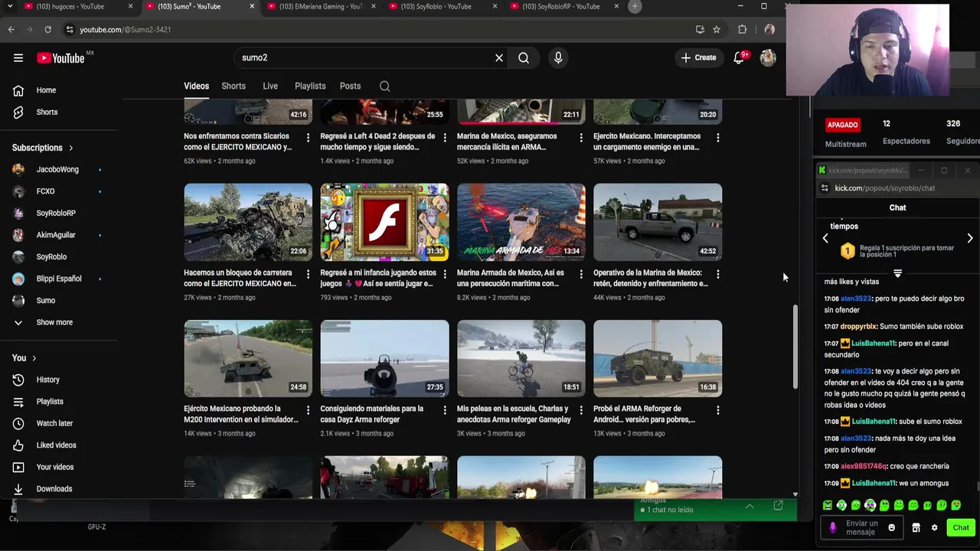Expand the Subscriptions section chevron

[x=71, y=148]
